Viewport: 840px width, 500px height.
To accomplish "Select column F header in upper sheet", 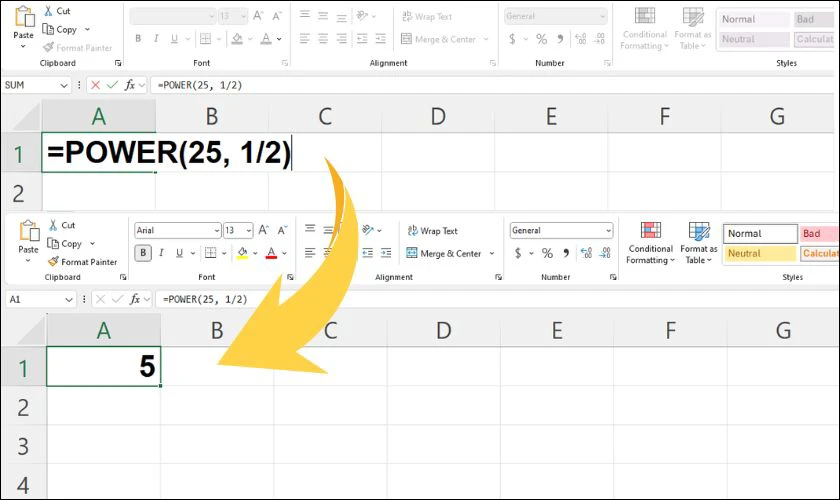I will 664,116.
